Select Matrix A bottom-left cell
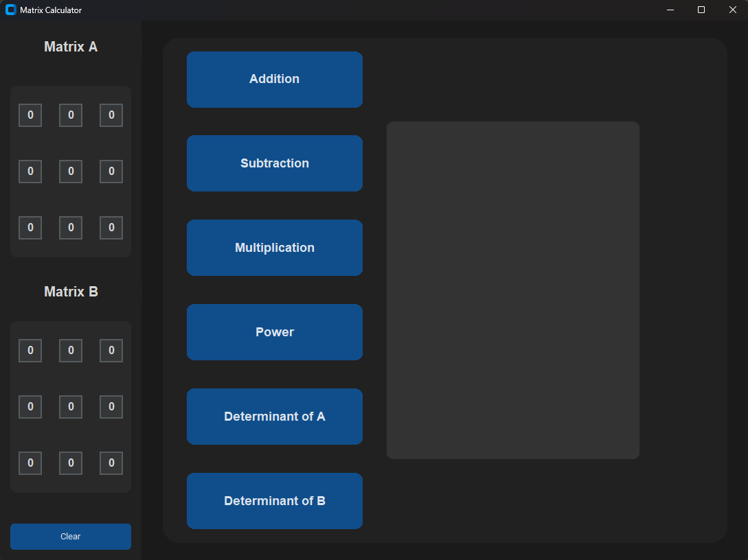The height and width of the screenshot is (560, 748). (30, 227)
